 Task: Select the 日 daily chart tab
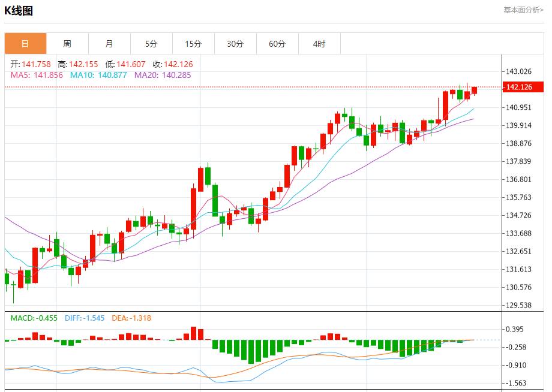point(25,44)
